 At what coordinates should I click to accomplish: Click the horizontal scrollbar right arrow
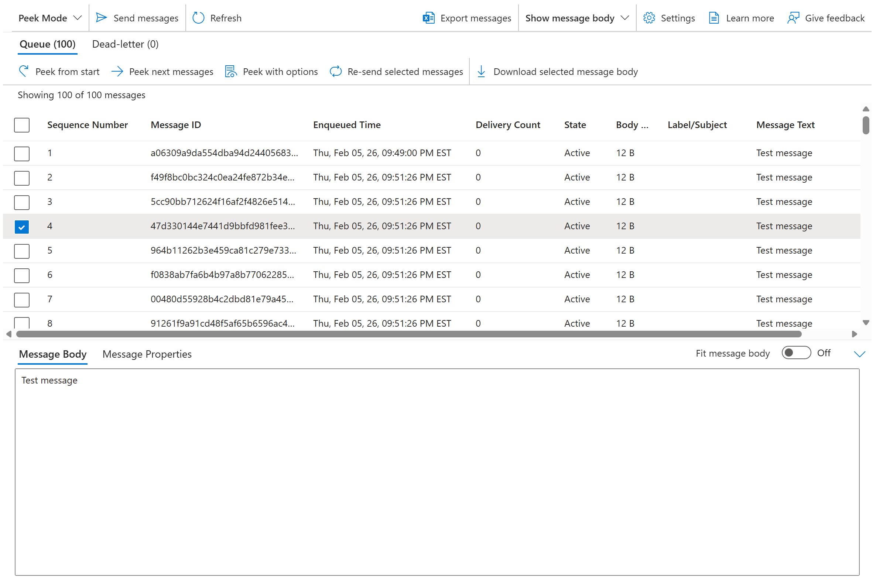click(854, 334)
